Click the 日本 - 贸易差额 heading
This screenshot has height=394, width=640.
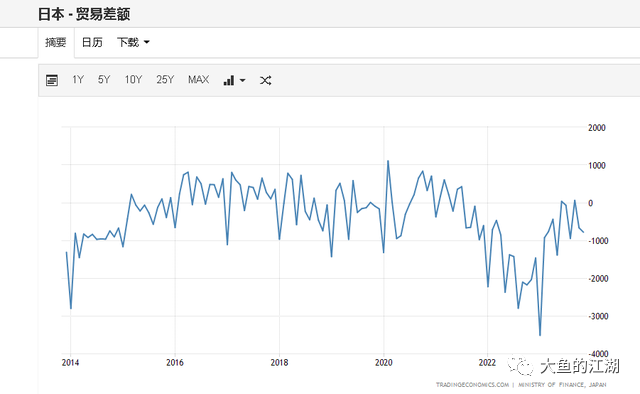[x=84, y=14]
